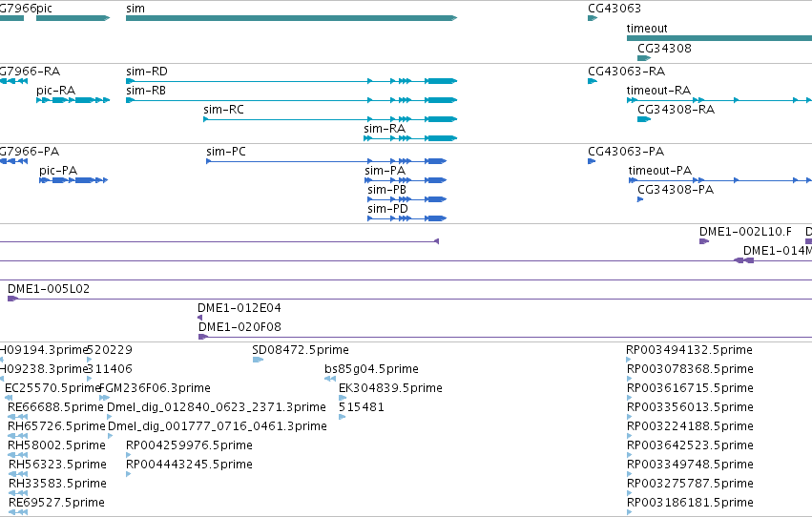
Task: Select the timeout gene bar
Action: point(719,38)
